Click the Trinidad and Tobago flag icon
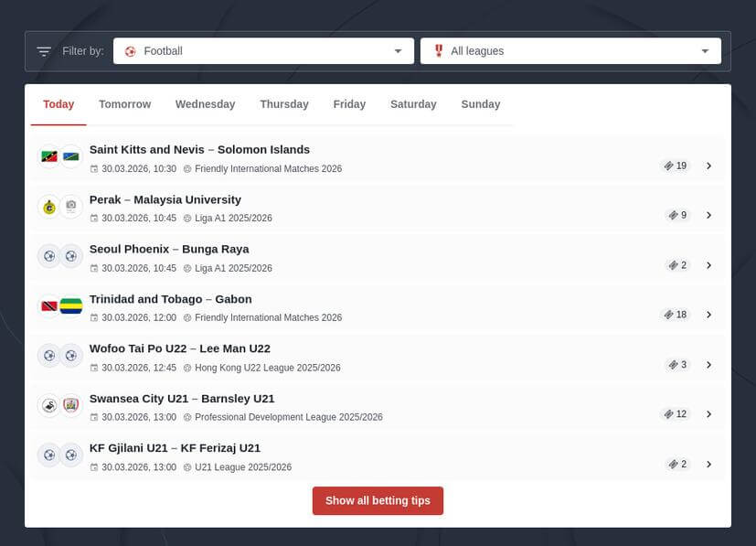Image resolution: width=756 pixels, height=546 pixels. [49, 306]
